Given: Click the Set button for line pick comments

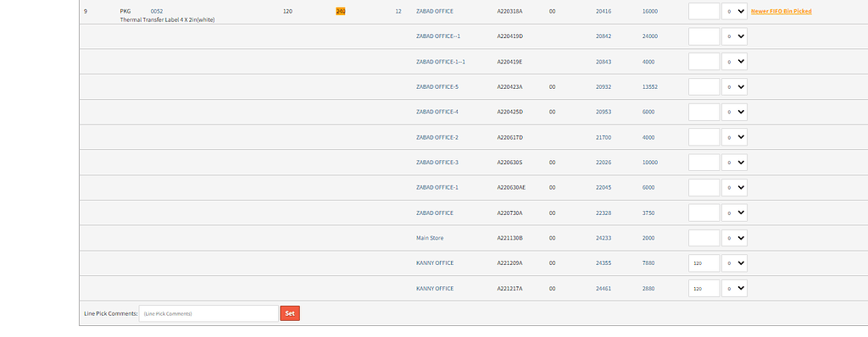Looking at the screenshot, I should coord(290,313).
